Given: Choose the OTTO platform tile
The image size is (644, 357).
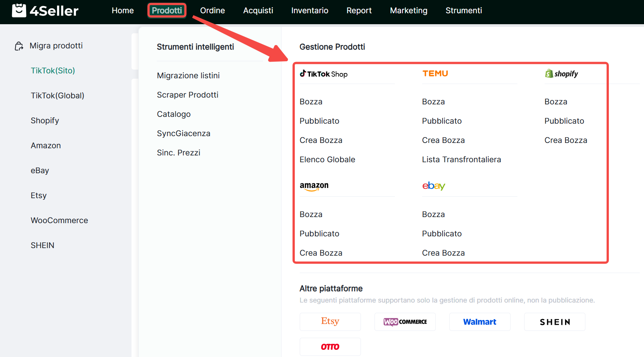Looking at the screenshot, I should point(330,346).
